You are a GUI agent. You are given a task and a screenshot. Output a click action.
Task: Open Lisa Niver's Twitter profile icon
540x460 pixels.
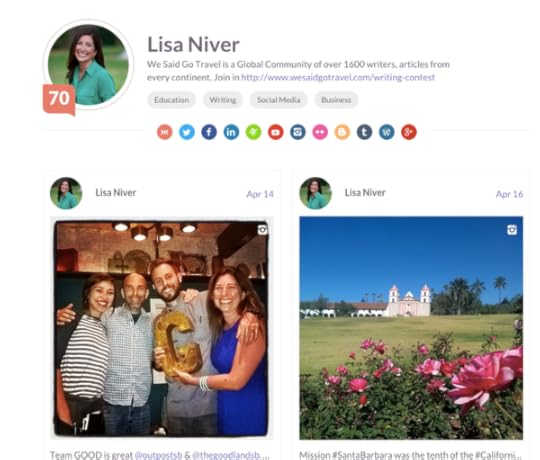click(x=187, y=132)
